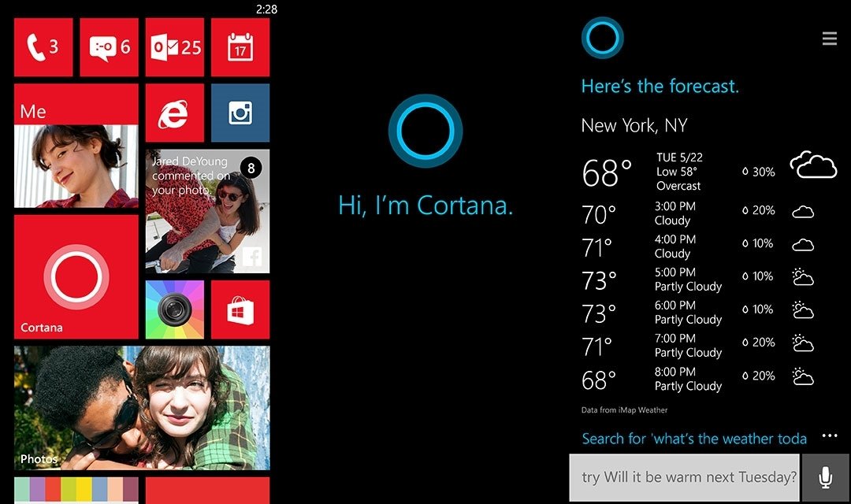The width and height of the screenshot is (851, 504).
Task: Click the 7:00 PM Partly Cloudy row
Action: (x=698, y=346)
